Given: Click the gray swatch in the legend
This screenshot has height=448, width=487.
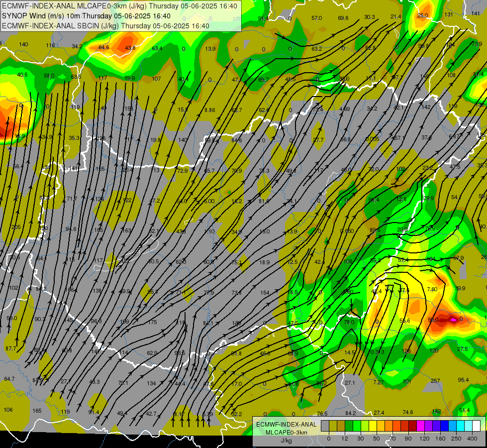Looking at the screenshot, I should coord(325,426).
